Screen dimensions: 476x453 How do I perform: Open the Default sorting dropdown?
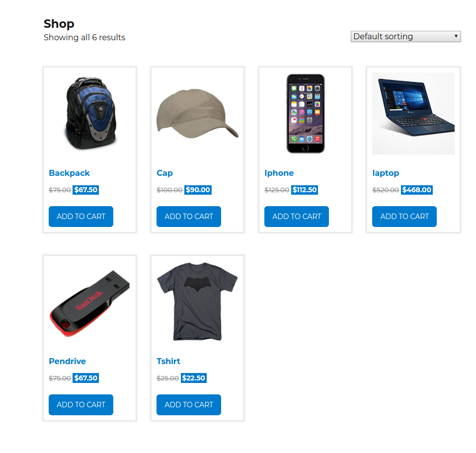405,36
